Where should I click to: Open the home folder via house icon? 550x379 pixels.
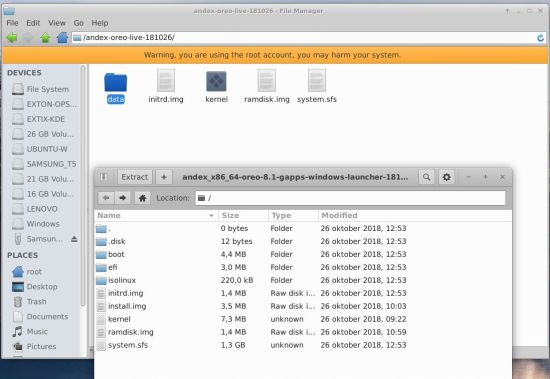62,38
